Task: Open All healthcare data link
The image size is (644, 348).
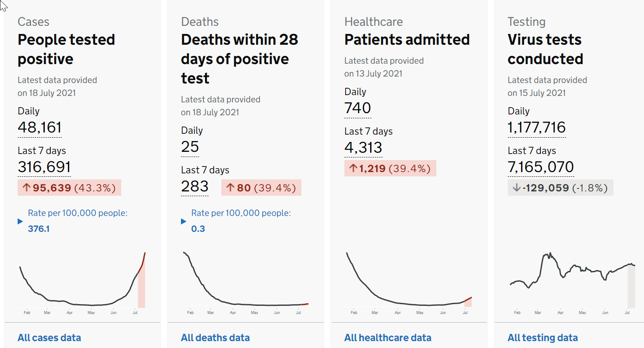Action: click(388, 338)
